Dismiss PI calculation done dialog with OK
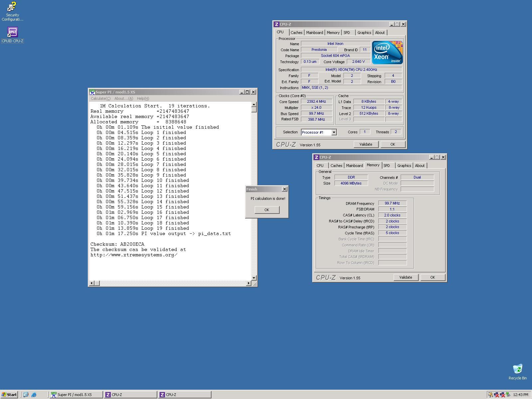 click(x=267, y=210)
